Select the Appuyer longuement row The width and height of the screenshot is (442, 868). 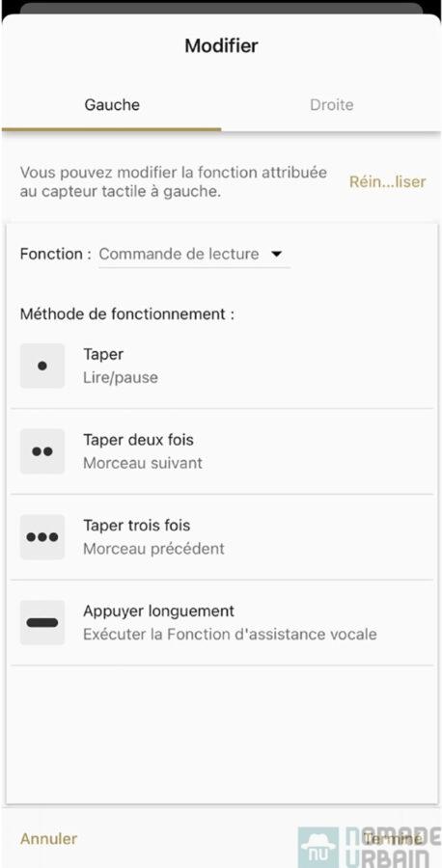tap(222, 623)
